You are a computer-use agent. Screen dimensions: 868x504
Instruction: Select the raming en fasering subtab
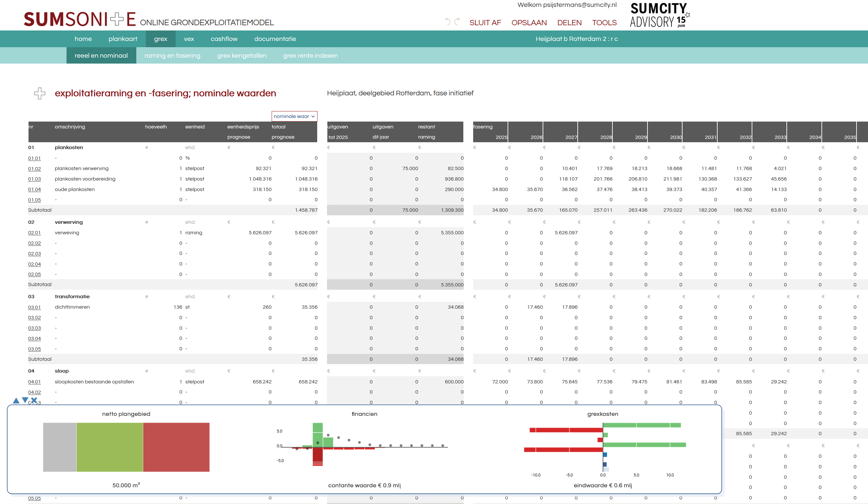pos(172,55)
